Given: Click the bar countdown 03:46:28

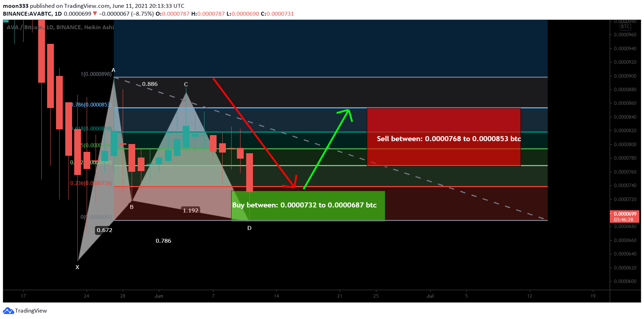Looking at the screenshot, I should [x=624, y=220].
